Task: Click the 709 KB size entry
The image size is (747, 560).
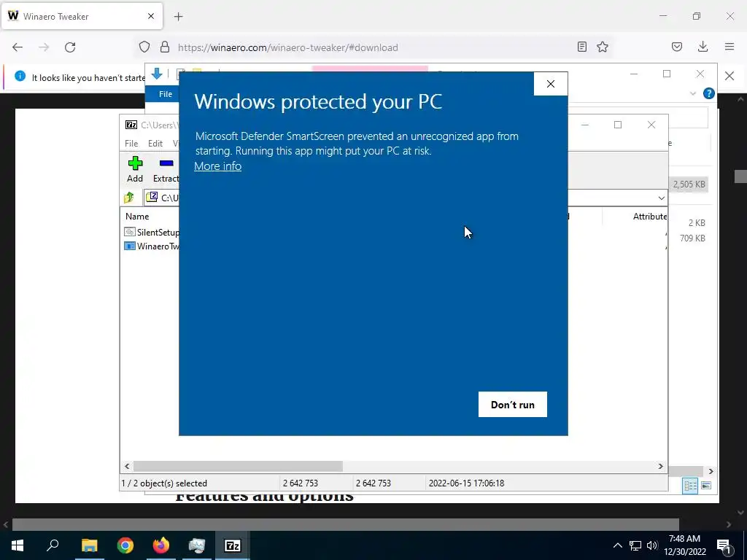Action: (x=692, y=238)
